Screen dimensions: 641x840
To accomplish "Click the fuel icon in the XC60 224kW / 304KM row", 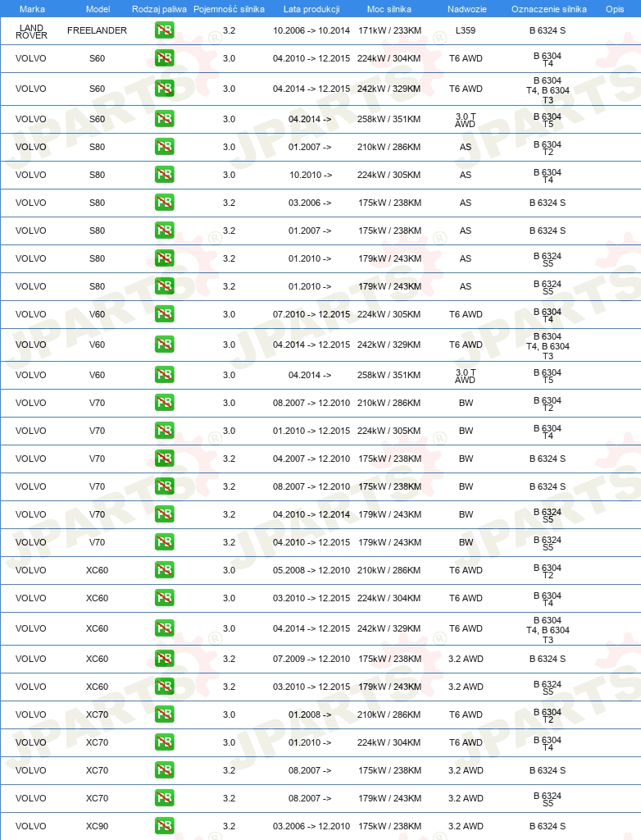I will (x=165, y=598).
